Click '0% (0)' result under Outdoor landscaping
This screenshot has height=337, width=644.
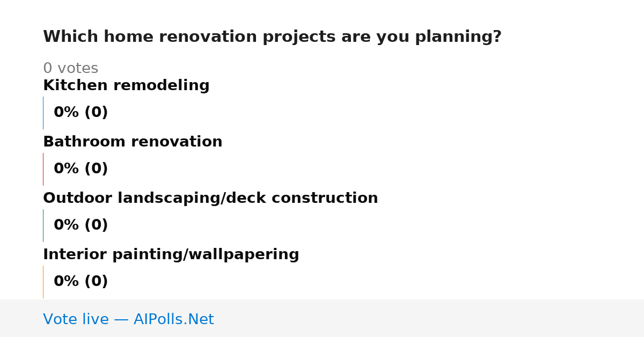point(81,225)
